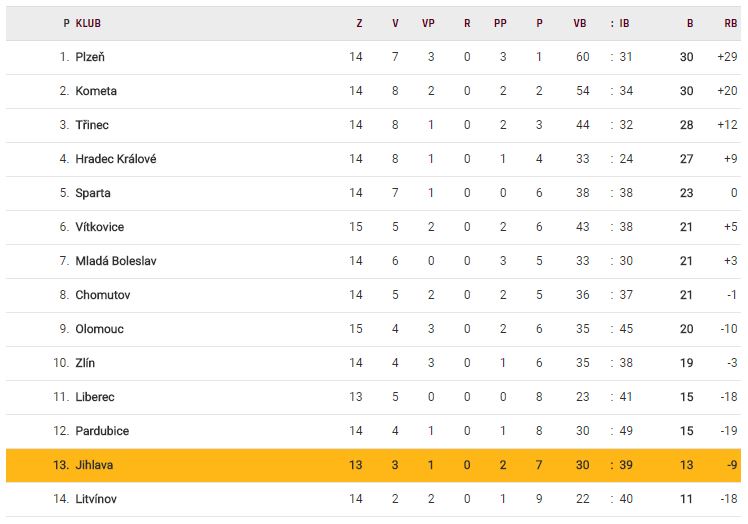Open the Plzeň club link
The image size is (748, 524).
click(91, 57)
